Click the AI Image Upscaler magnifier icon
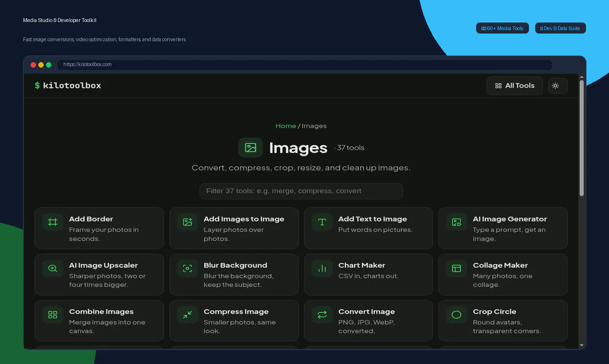This screenshot has width=609, height=364. pos(53,269)
